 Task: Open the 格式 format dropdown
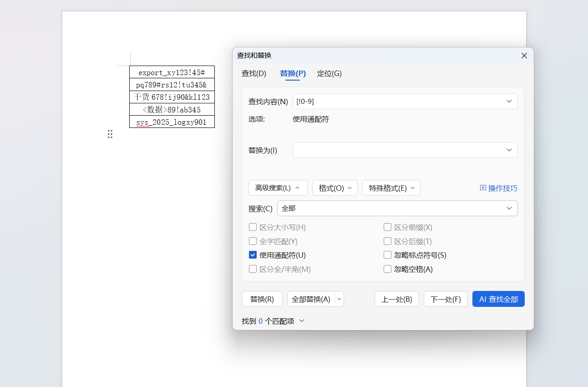click(x=335, y=188)
